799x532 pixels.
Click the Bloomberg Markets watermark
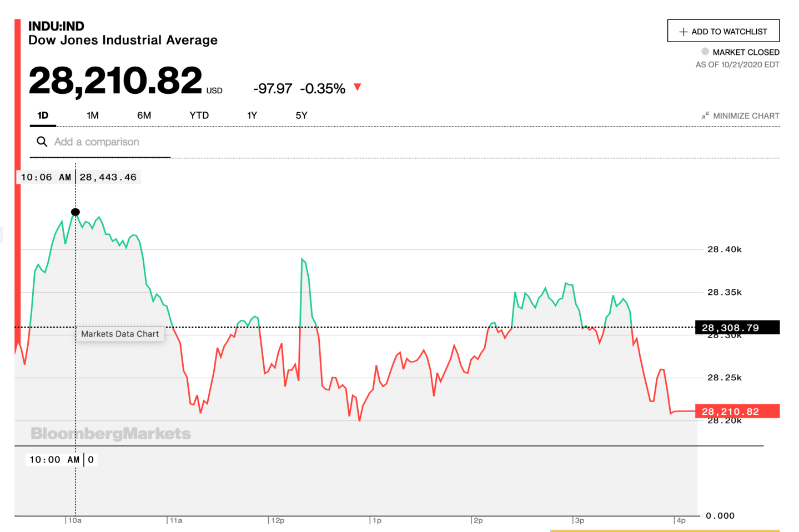(110, 434)
